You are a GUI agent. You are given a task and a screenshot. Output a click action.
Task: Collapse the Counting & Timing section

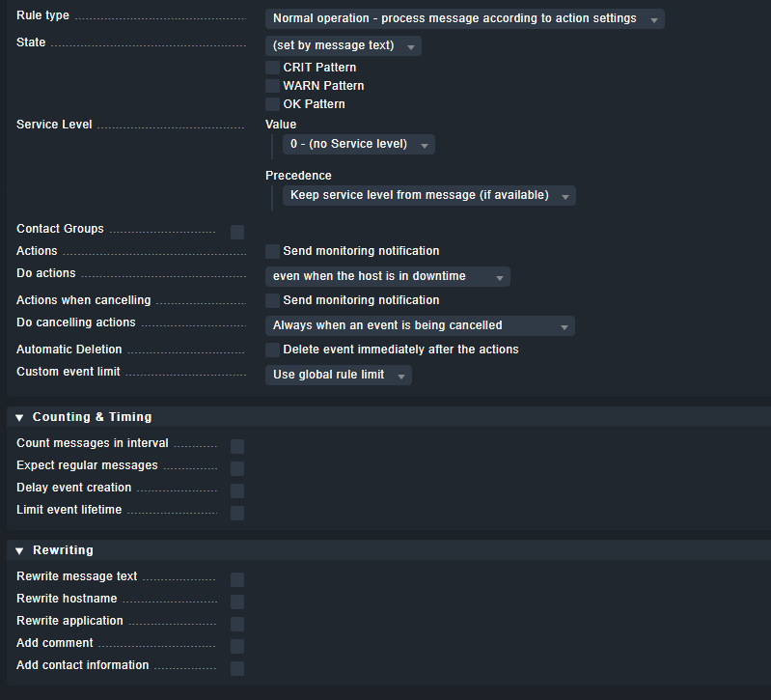click(x=19, y=417)
